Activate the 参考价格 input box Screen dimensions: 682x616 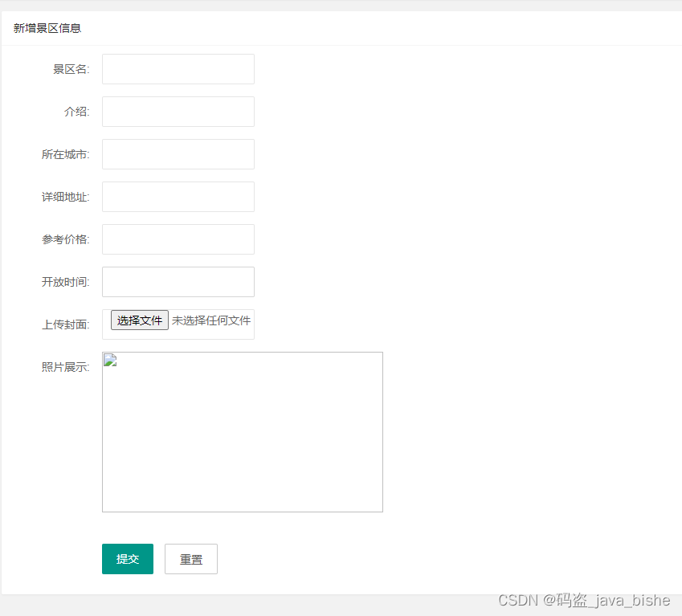[x=178, y=239]
